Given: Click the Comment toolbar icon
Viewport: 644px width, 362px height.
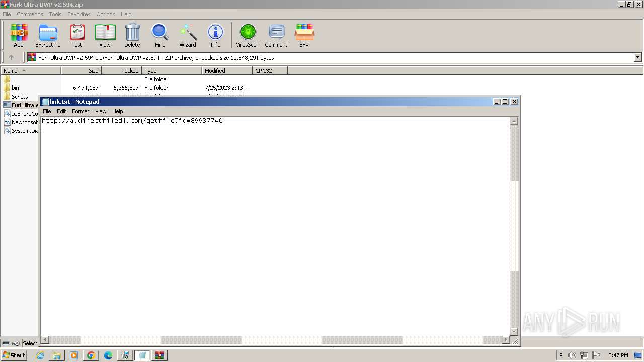Looking at the screenshot, I should 276,36.
